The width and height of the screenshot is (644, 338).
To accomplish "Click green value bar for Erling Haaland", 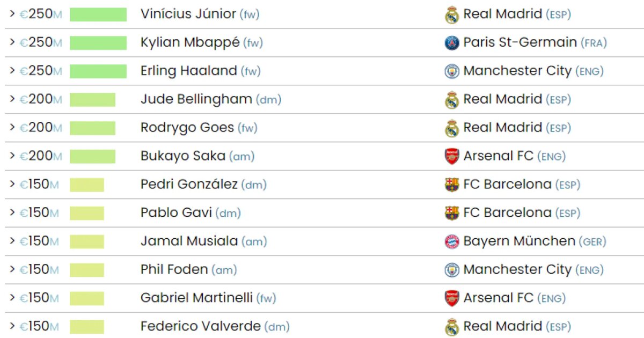I will click(98, 71).
